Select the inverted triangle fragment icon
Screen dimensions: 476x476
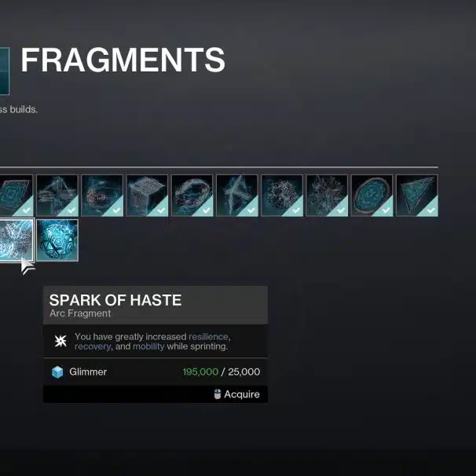tap(417, 196)
